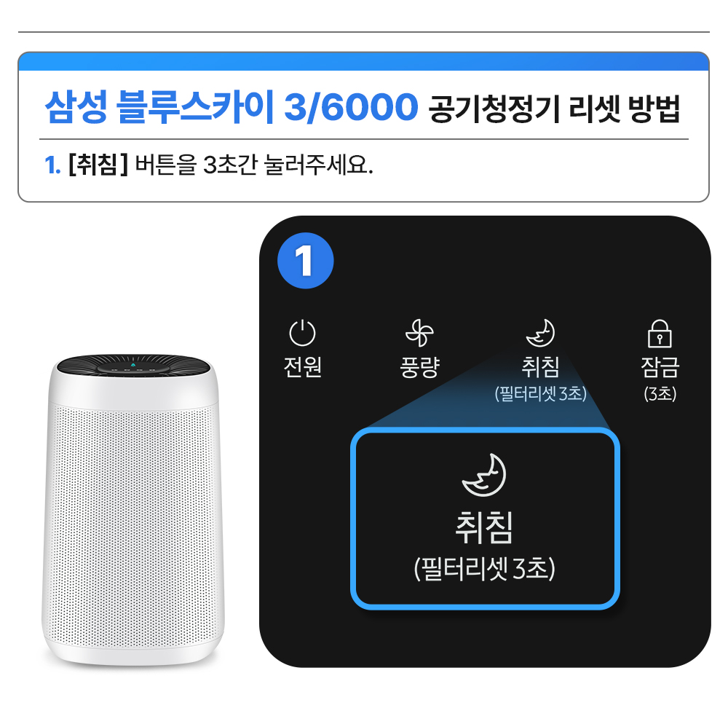728x724 pixels.
Task: Tap the small 취침 moon icon
Action: pyautogui.click(x=540, y=333)
